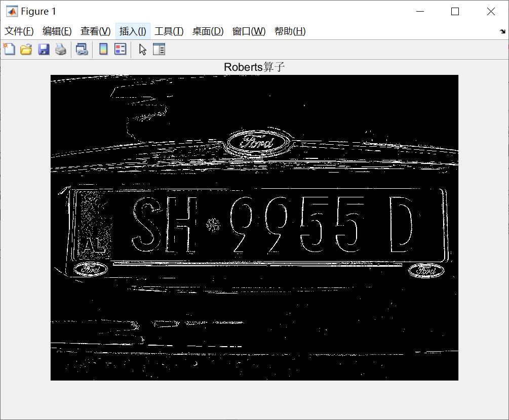509x420 pixels.
Task: Insert a colorbar using the toolbar icon
Action: pyautogui.click(x=103, y=49)
